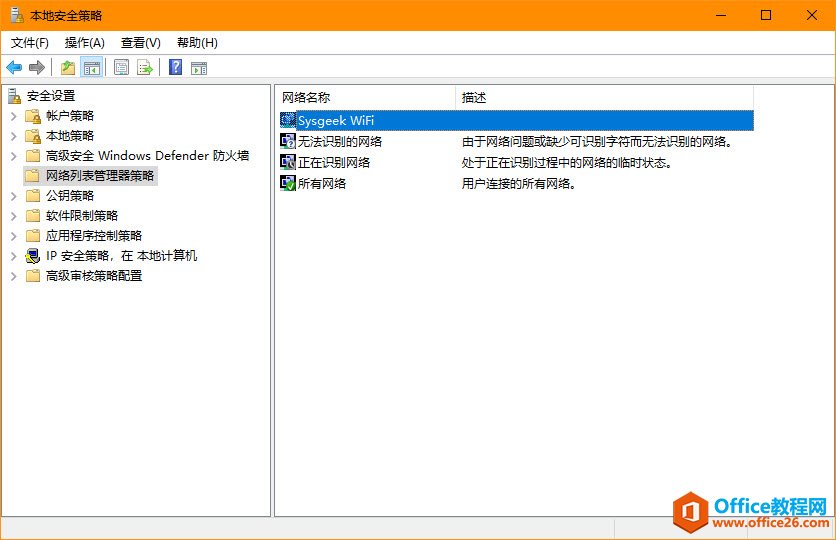Toggle the show/hide action pane icon

199,68
